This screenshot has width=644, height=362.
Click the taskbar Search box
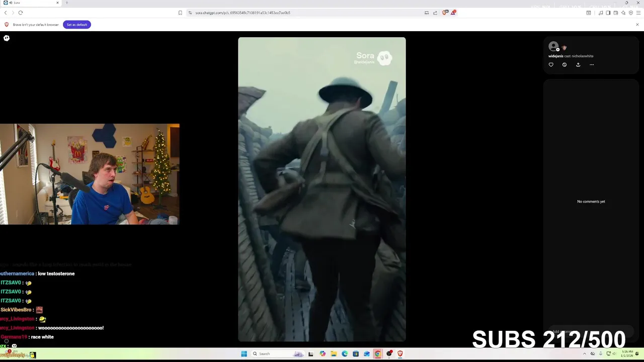click(x=278, y=354)
